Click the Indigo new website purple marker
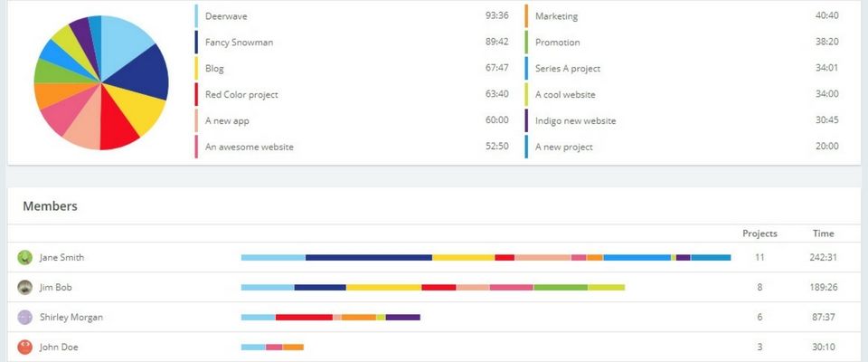868x362 pixels. (x=526, y=120)
